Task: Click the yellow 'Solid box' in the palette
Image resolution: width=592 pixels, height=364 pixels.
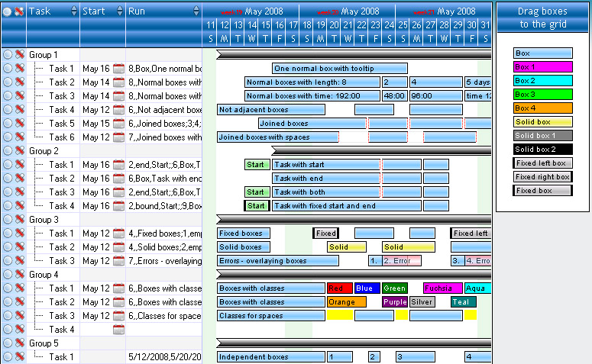Action: [x=543, y=122]
